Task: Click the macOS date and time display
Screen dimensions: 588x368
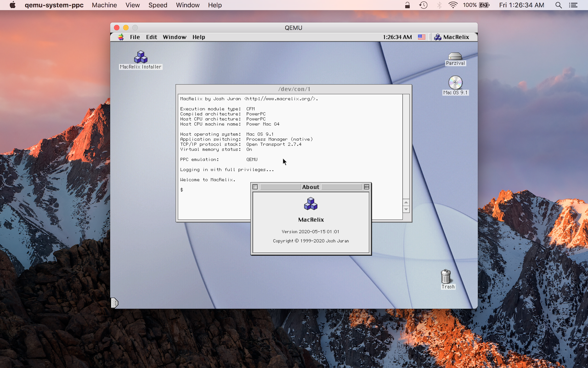Action: 521,5
